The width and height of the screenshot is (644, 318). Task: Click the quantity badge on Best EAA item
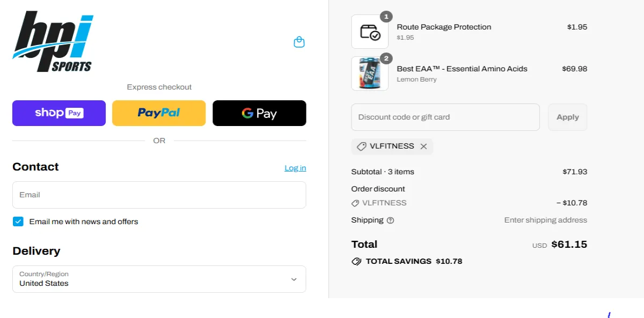387,58
